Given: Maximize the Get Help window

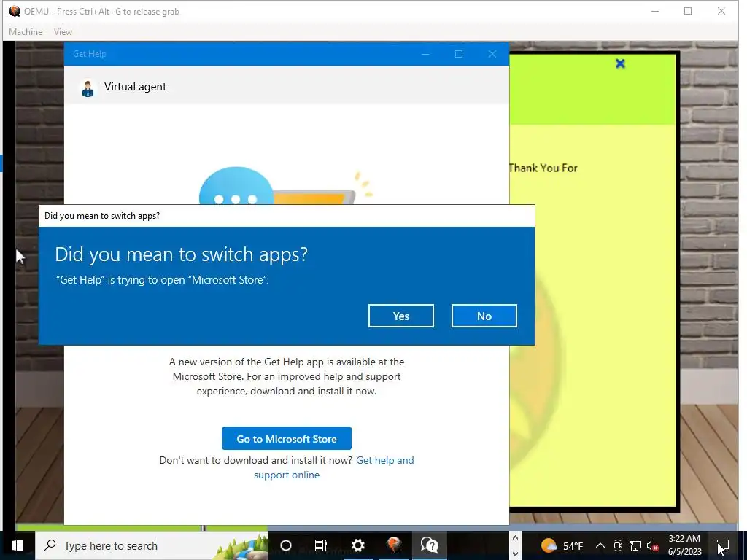Looking at the screenshot, I should [x=458, y=54].
